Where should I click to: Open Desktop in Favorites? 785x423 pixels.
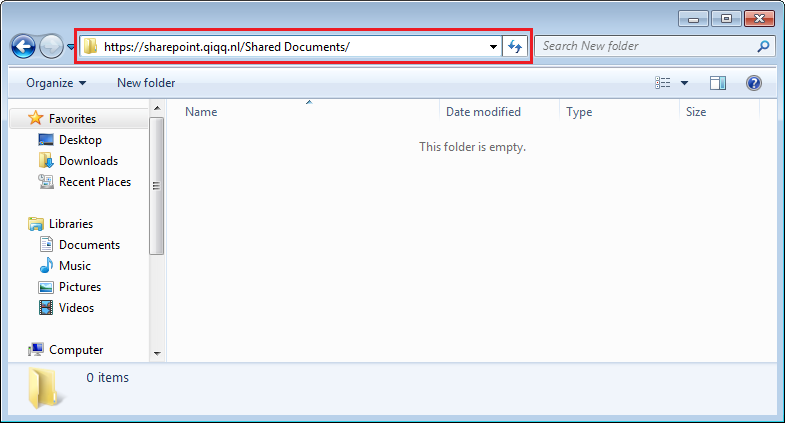(80, 140)
